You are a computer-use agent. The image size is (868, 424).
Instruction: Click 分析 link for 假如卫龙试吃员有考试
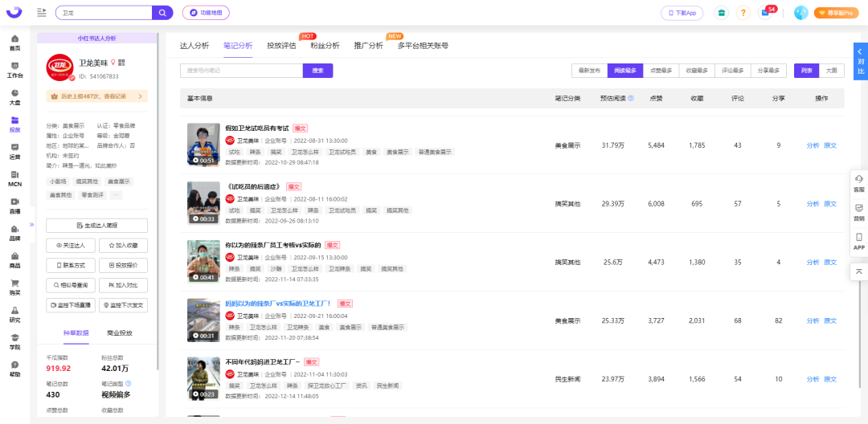coord(812,145)
